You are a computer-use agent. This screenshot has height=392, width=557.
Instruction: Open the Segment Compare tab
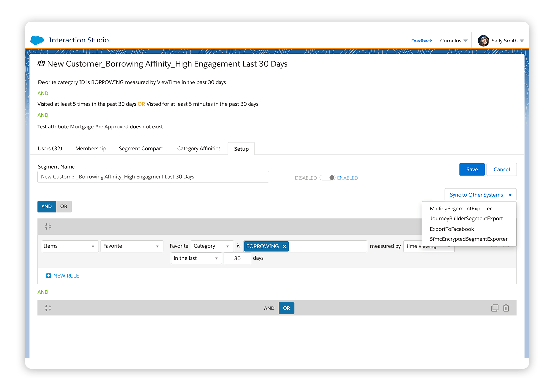point(141,149)
